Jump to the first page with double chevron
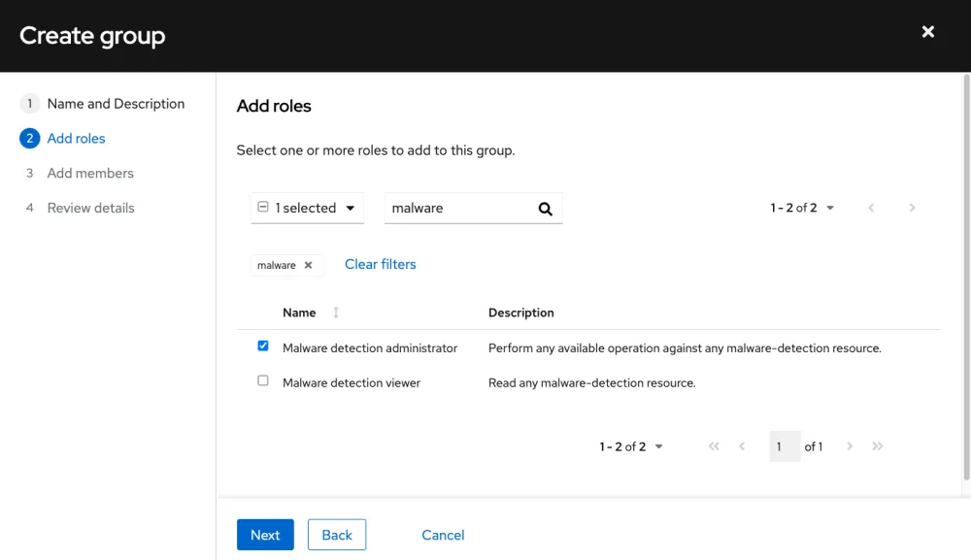The image size is (971, 560). point(714,446)
